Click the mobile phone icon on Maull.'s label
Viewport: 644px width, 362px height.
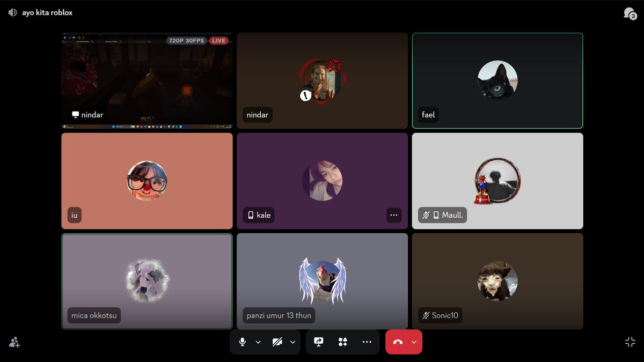(436, 215)
